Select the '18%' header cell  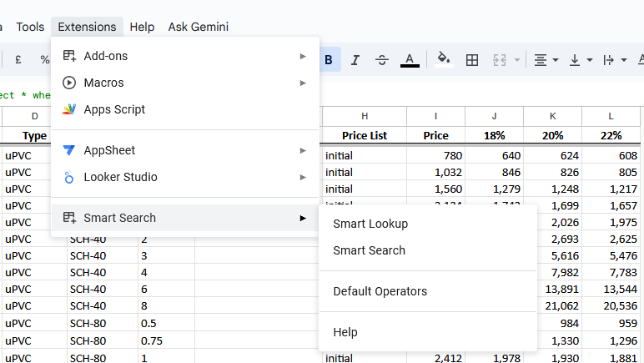coord(494,135)
